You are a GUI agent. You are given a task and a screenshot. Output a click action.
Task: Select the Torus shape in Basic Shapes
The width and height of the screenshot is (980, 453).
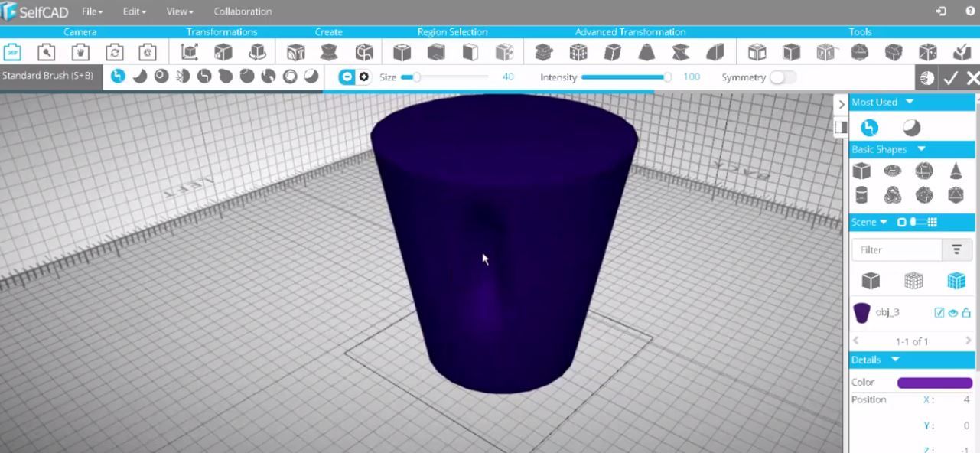pos(891,170)
